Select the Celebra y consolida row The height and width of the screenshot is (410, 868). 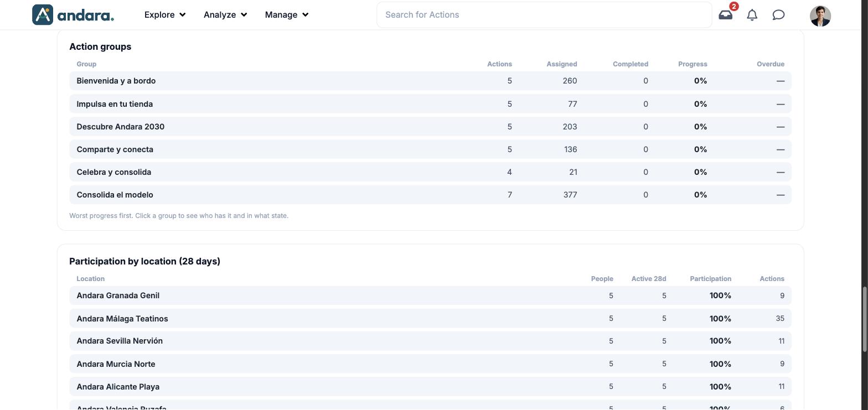[x=430, y=172]
